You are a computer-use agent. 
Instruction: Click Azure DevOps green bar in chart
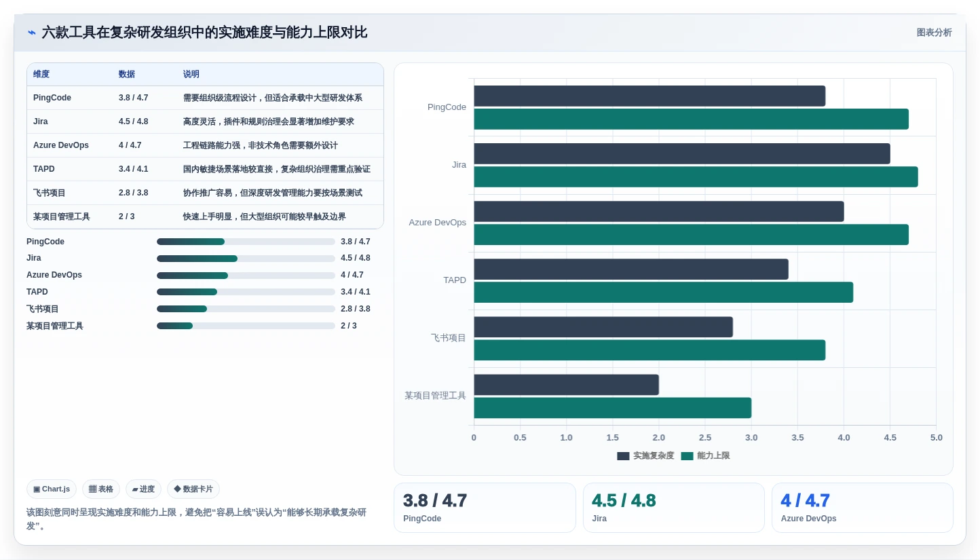[x=691, y=234]
